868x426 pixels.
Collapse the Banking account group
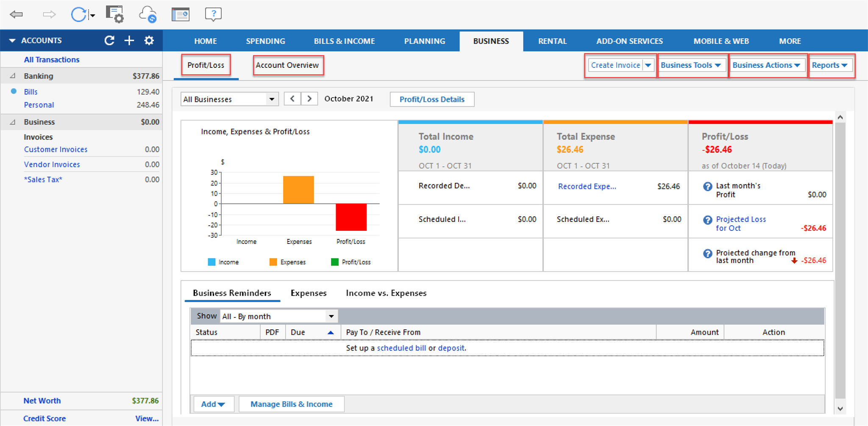[x=13, y=76]
